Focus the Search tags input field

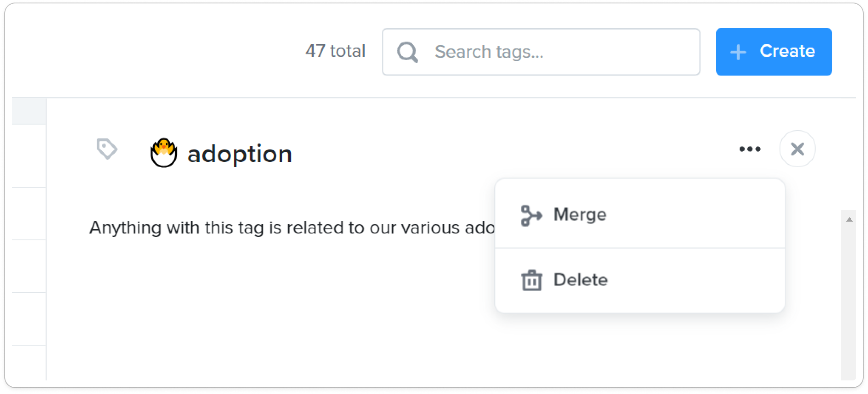click(x=541, y=52)
